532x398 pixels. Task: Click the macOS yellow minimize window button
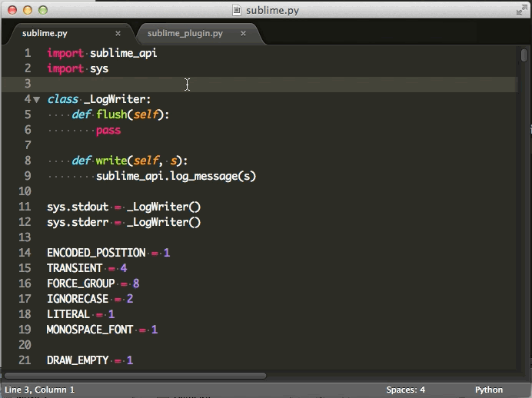(x=28, y=10)
